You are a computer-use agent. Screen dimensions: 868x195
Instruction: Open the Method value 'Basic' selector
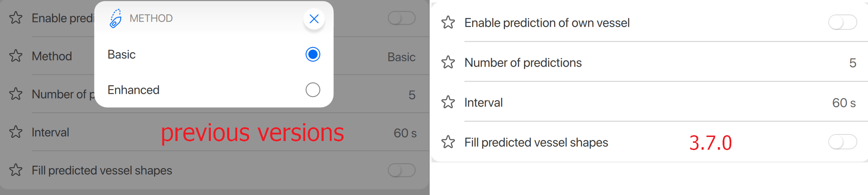[x=401, y=57]
